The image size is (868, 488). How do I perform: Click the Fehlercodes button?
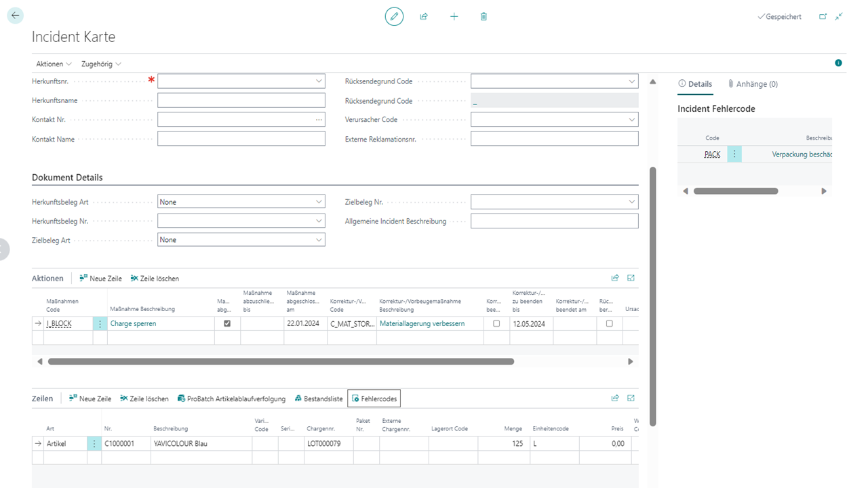click(374, 399)
